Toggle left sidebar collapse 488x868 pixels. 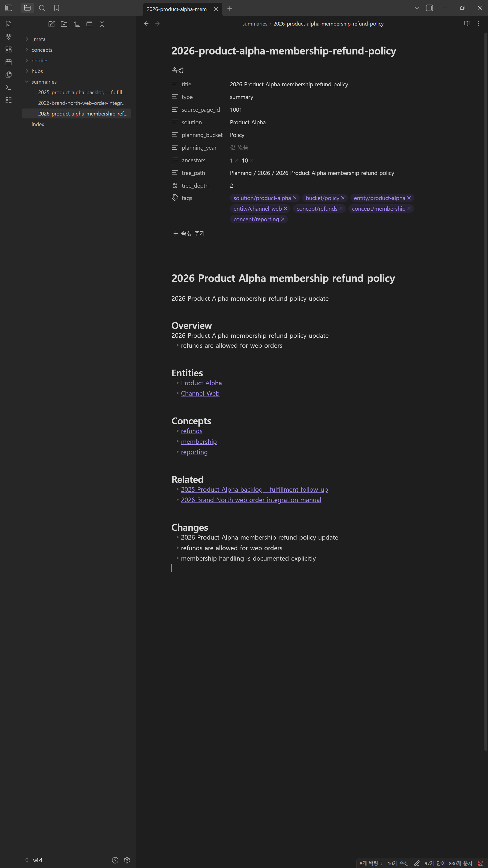coord(9,8)
